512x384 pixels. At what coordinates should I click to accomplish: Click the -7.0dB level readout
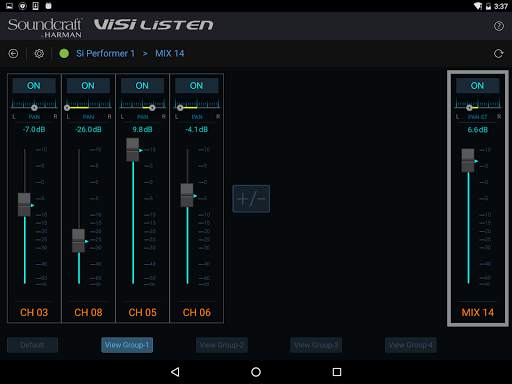coord(34,129)
